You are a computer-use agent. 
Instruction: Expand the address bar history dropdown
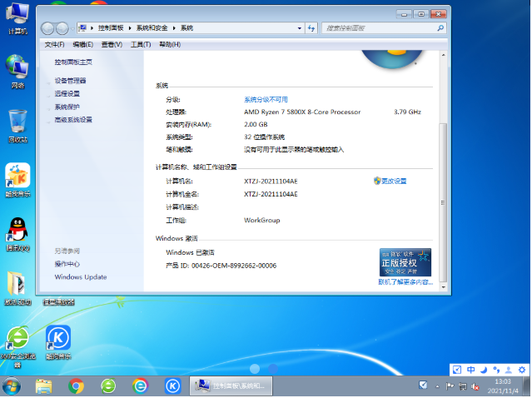click(301, 27)
